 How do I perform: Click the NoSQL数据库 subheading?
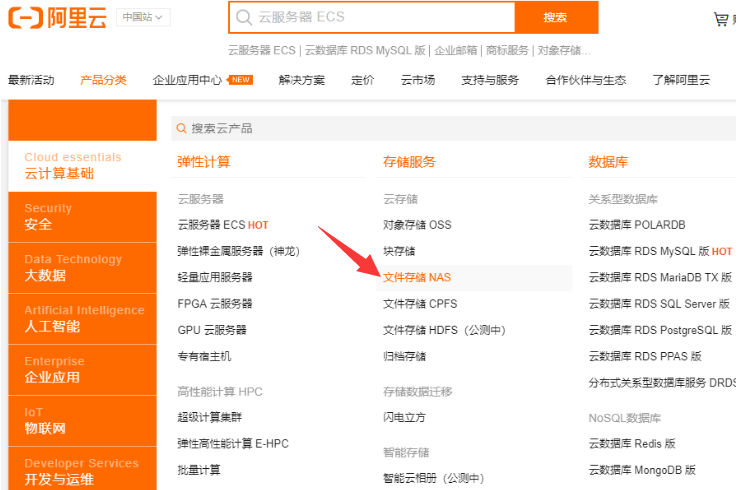pos(625,418)
